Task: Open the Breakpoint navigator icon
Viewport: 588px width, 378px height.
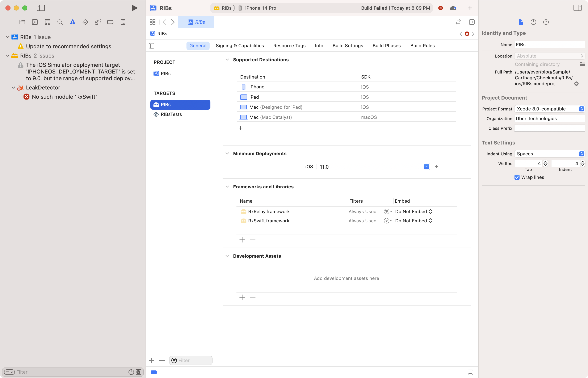Action: coord(110,22)
